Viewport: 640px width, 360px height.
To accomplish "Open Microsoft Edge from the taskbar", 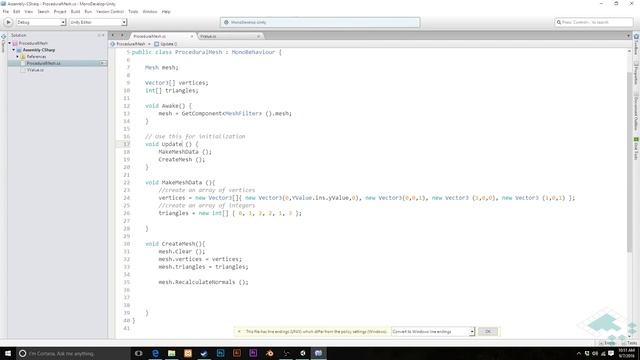I will [x=155, y=353].
